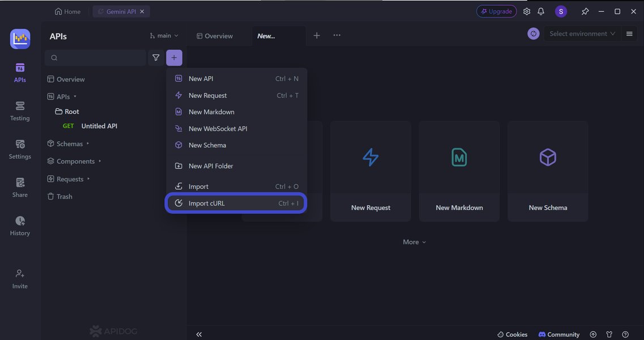Open the Select environment dropdown

click(x=582, y=33)
